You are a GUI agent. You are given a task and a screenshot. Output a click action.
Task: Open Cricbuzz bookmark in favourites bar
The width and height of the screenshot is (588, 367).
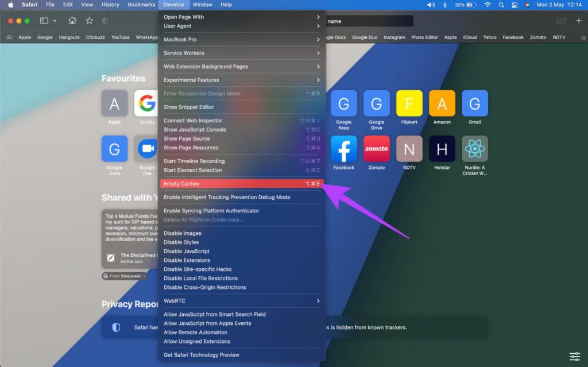pos(95,37)
